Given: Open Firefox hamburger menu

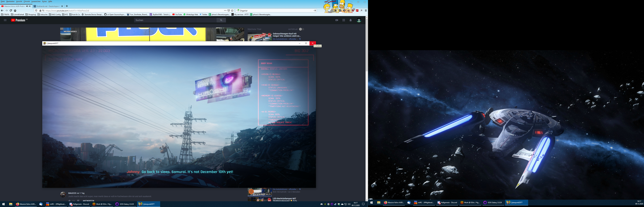Looking at the screenshot, I should 366,10.
